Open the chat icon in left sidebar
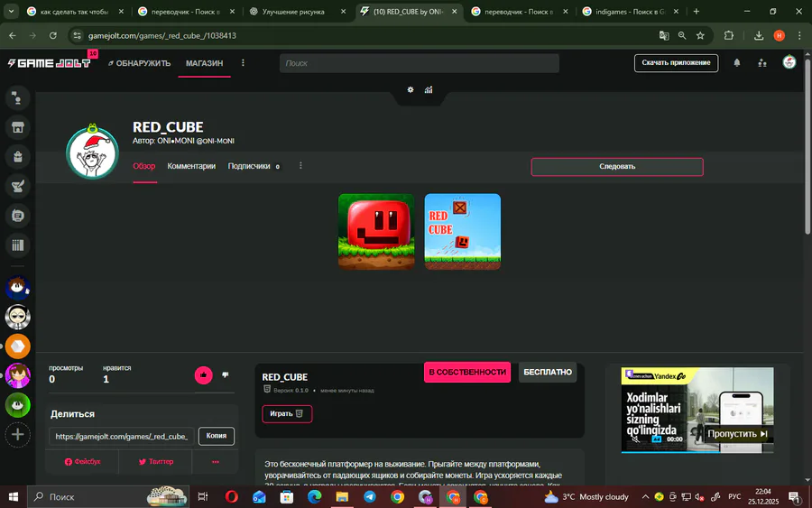 [18, 97]
